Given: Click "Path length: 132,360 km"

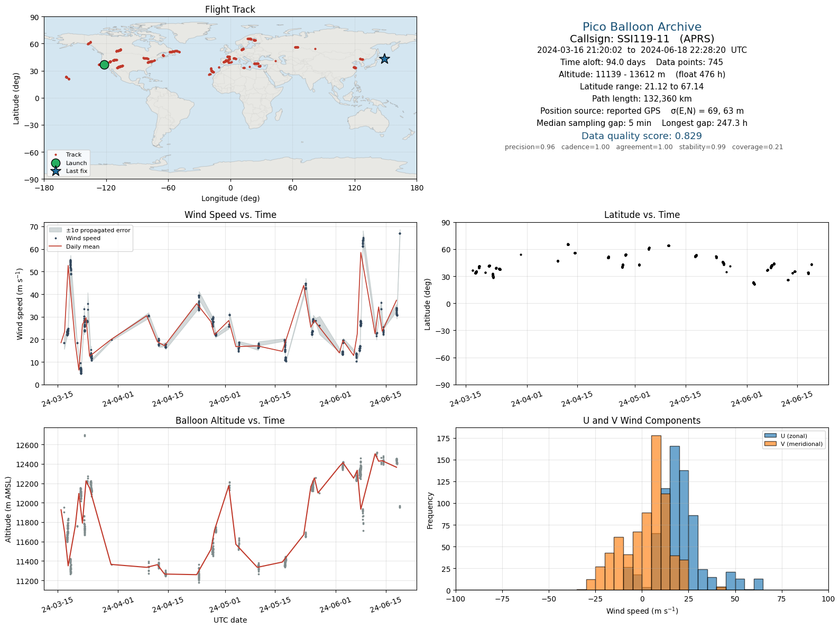Looking at the screenshot, I should 642,99.
